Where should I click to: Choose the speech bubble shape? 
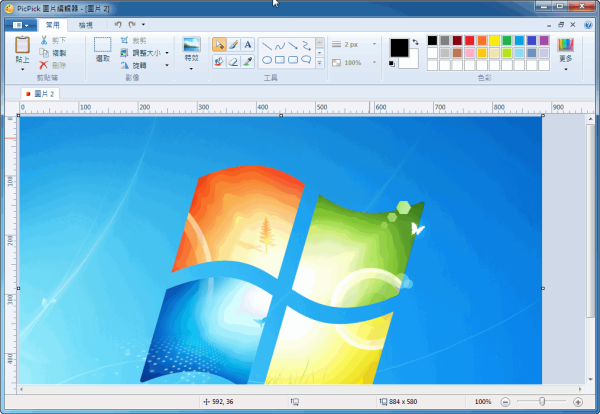click(x=306, y=60)
